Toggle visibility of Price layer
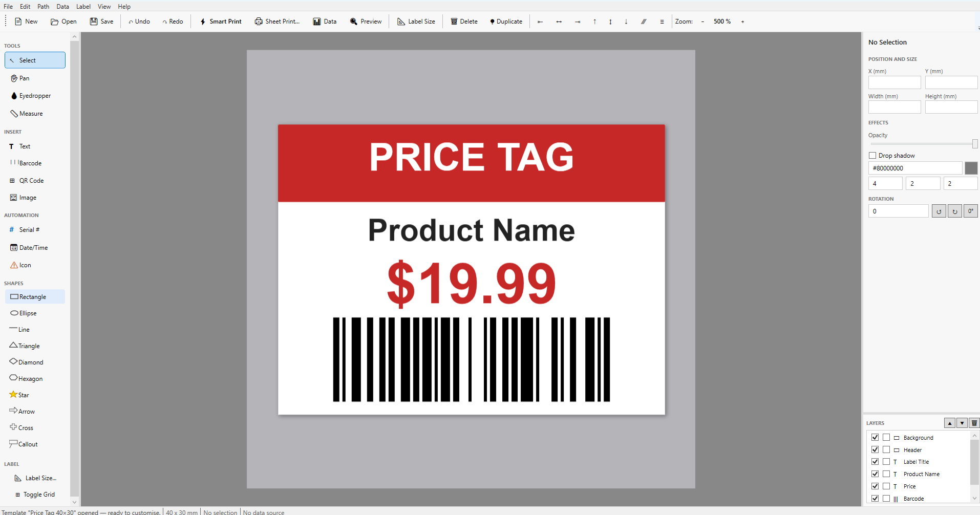This screenshot has width=980, height=515. pos(875,486)
